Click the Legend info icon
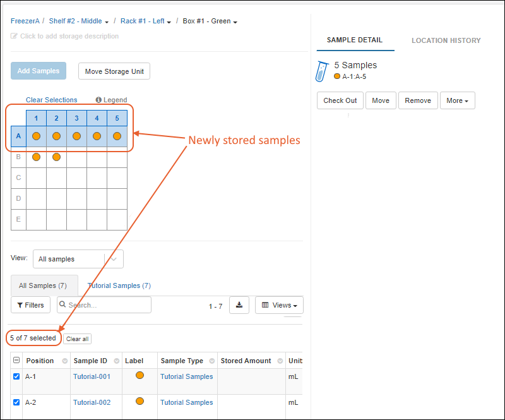 [98, 100]
